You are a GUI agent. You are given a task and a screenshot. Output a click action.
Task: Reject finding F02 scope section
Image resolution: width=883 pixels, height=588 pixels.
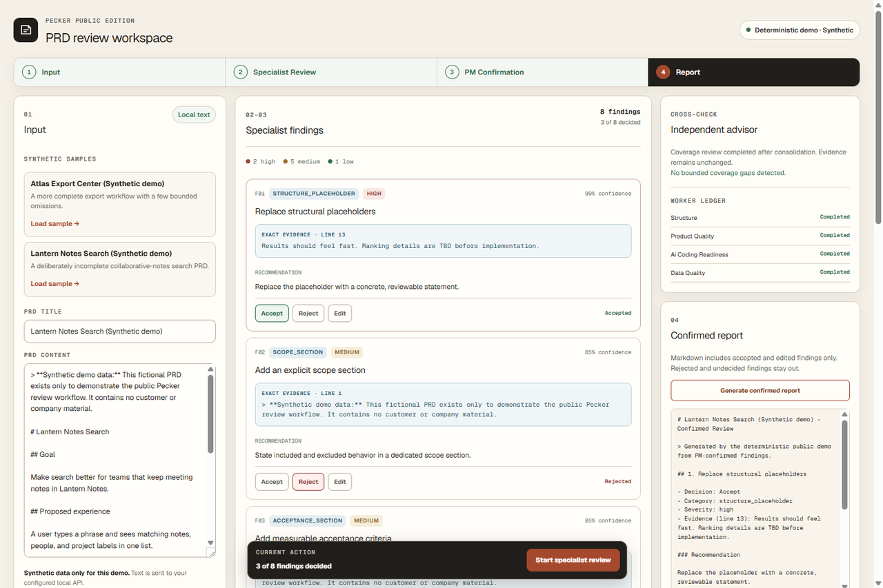click(308, 481)
